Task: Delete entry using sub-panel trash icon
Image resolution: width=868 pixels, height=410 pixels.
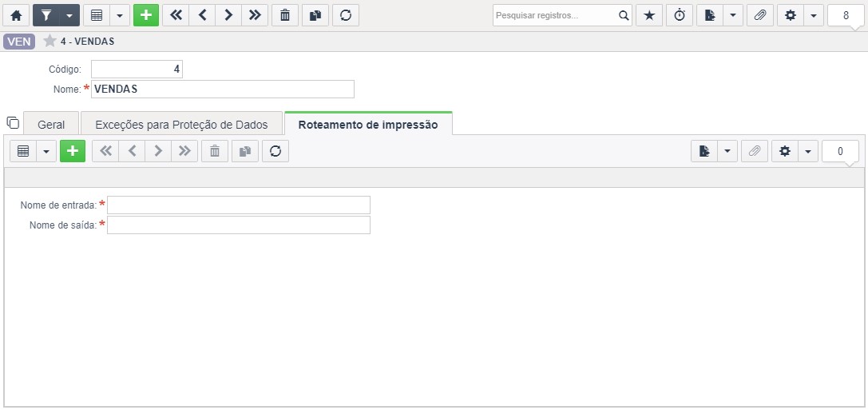Action: [x=215, y=151]
